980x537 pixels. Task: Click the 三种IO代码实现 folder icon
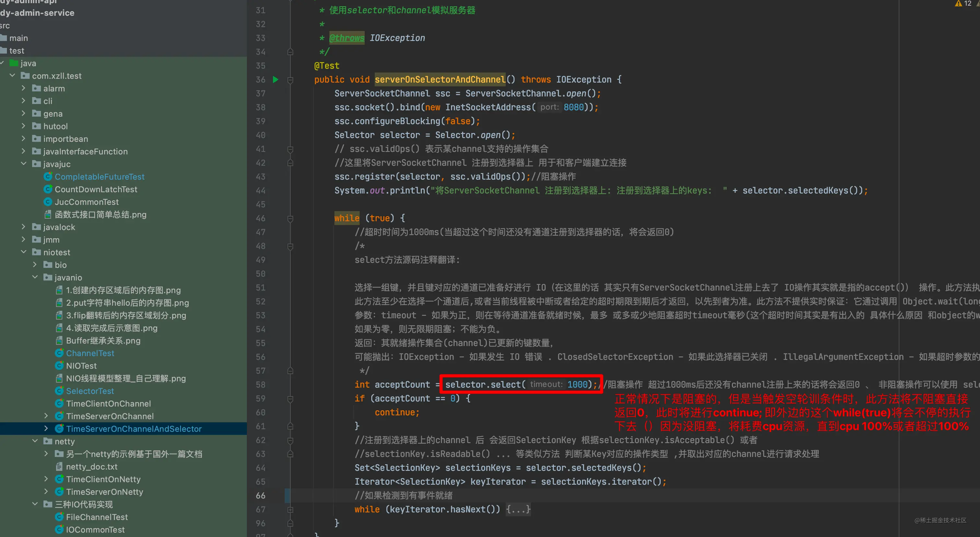pos(48,504)
